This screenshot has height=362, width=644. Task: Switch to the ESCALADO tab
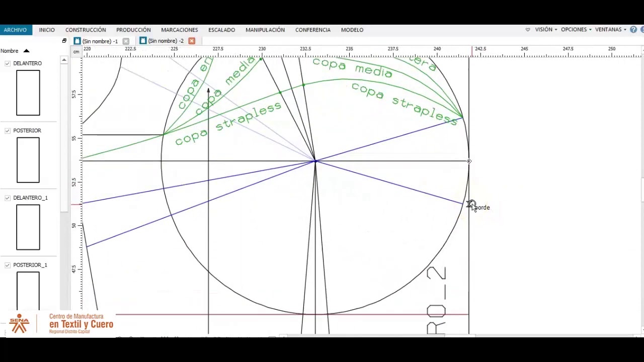[x=222, y=30]
